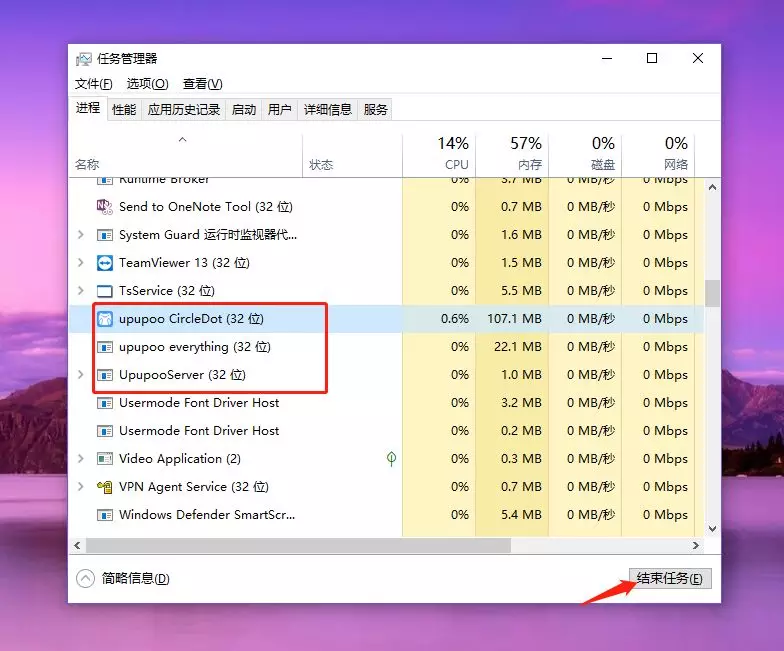Select the Send to OneNote Tool row

(386, 206)
